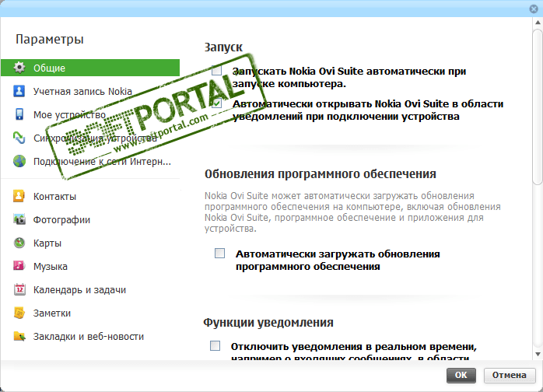543x392 pixels.
Task: Click the pink music note icon
Action: [19, 266]
